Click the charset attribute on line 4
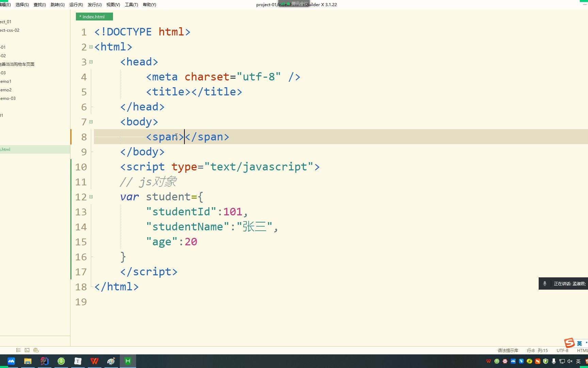Viewport: 588px width, 368px height. point(207,77)
